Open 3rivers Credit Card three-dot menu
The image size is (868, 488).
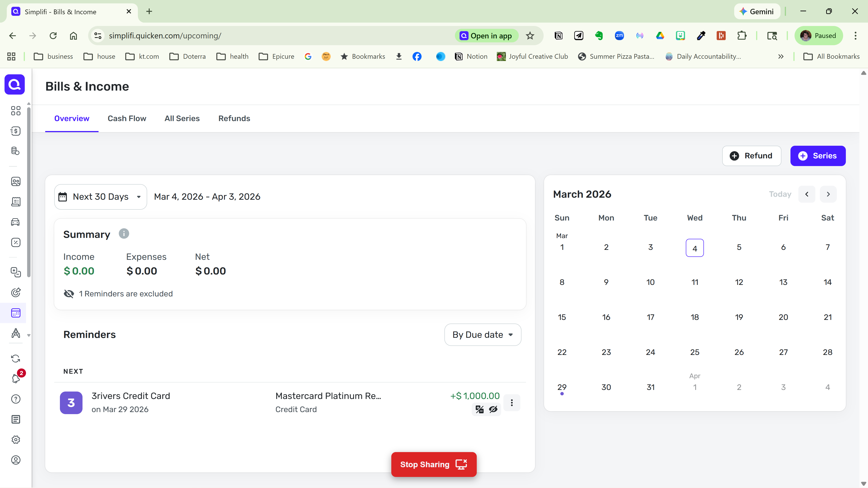[x=512, y=403]
